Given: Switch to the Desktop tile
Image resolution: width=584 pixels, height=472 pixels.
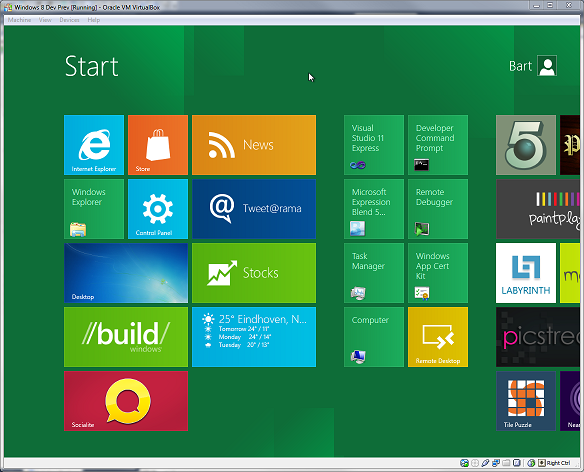Looking at the screenshot, I should 126,273.
